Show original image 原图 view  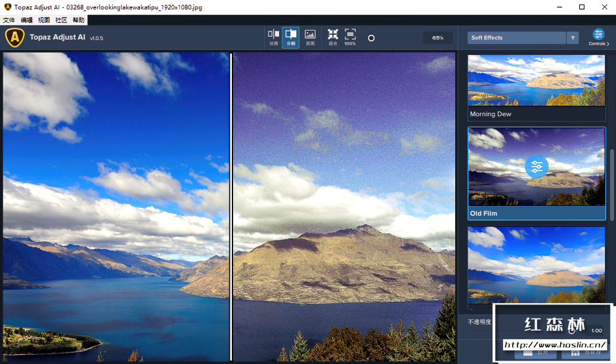pyautogui.click(x=310, y=37)
